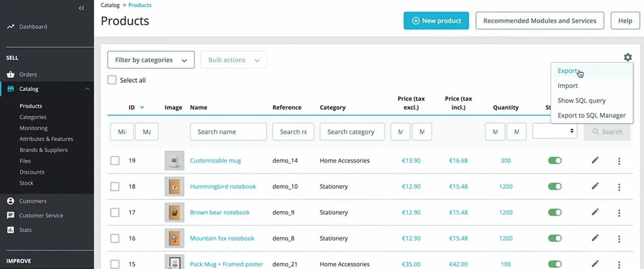
Task: Disable the Brown bear notebook status toggle
Action: (554, 212)
